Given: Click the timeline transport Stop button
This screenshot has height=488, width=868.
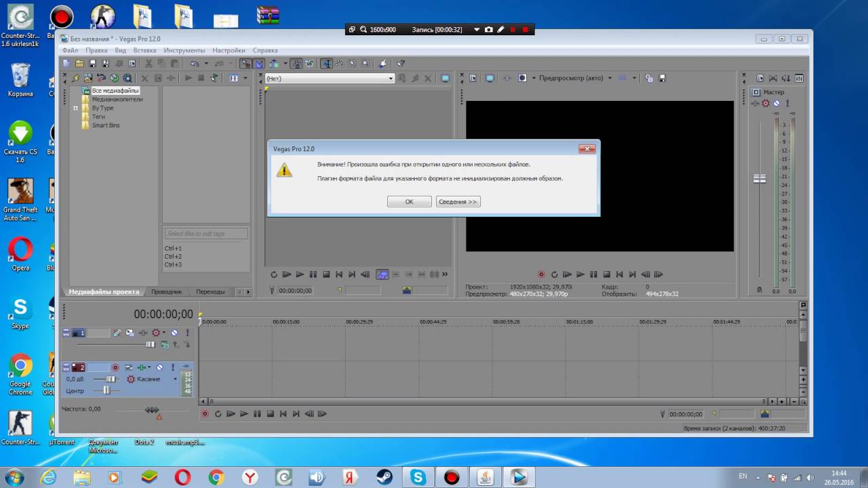Looking at the screenshot, I should tap(270, 413).
